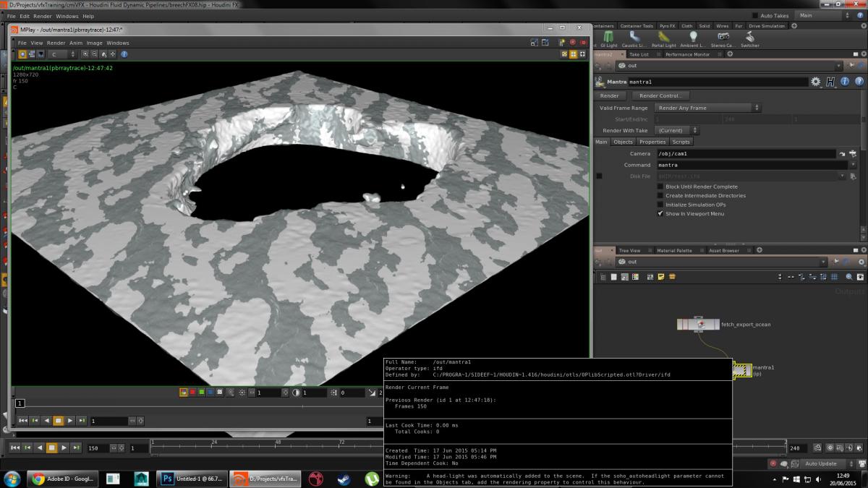Toggle the Disk File checkbox
The height and width of the screenshot is (488, 868).
pyautogui.click(x=599, y=176)
